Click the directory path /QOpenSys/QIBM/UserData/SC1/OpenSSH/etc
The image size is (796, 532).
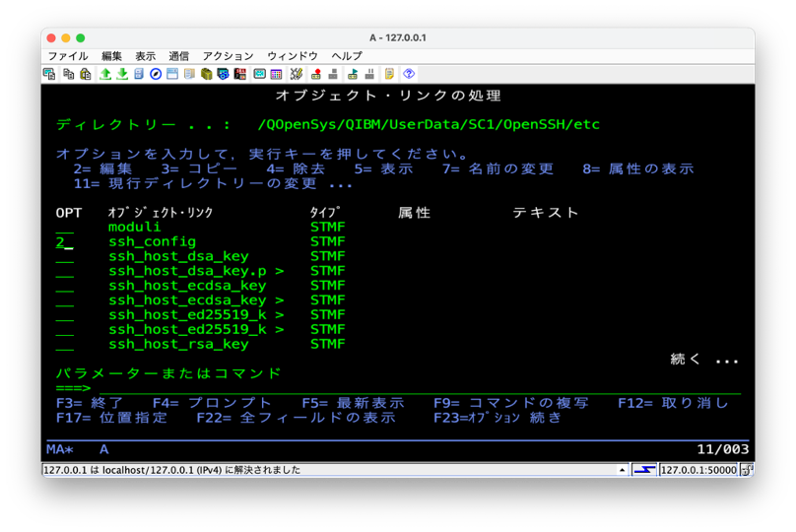pyautogui.click(x=429, y=125)
